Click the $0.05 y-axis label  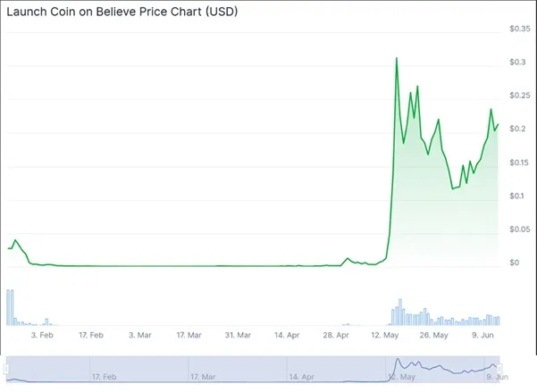tap(519, 229)
